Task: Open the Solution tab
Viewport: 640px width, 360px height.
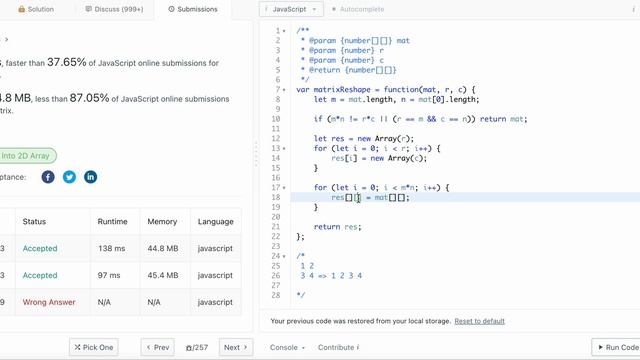Action: (x=36, y=9)
